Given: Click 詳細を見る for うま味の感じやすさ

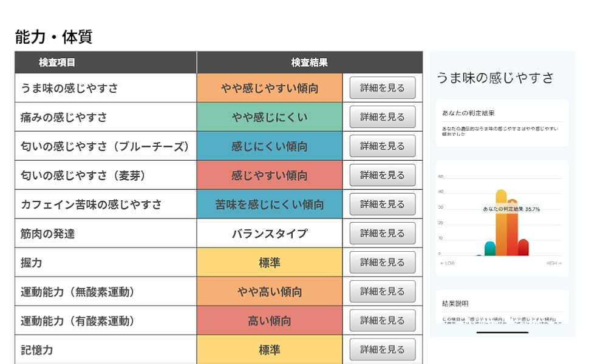Looking at the screenshot, I should (x=383, y=88).
